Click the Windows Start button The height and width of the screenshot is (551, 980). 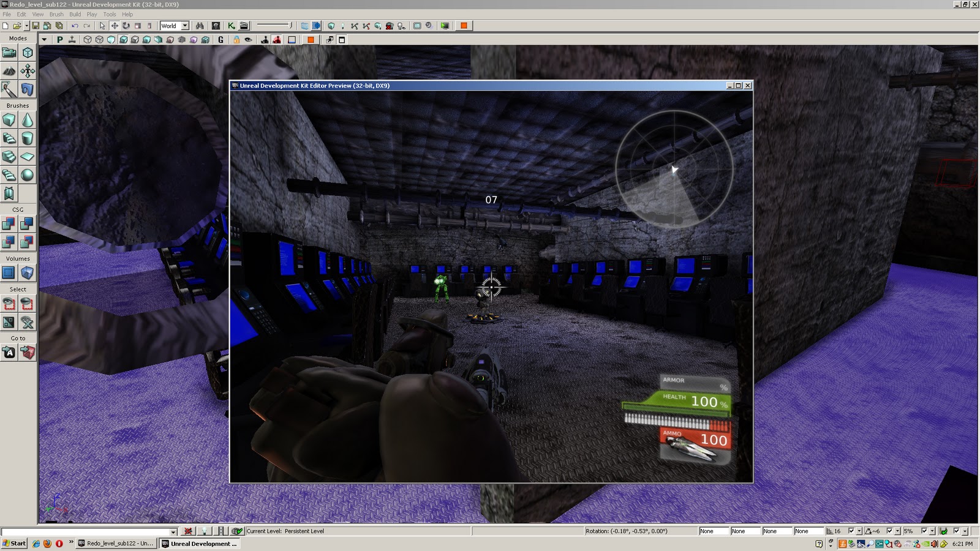click(x=13, y=543)
